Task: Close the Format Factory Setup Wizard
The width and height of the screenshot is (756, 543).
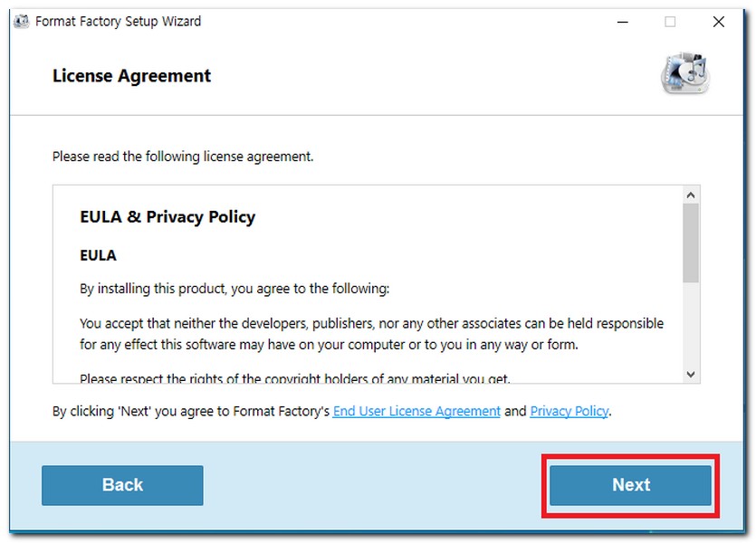Action: (719, 22)
